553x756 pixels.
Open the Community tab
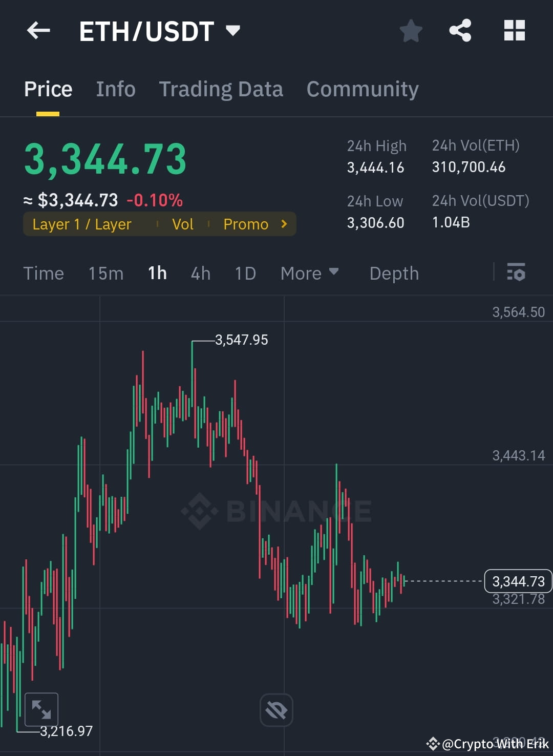pyautogui.click(x=362, y=88)
